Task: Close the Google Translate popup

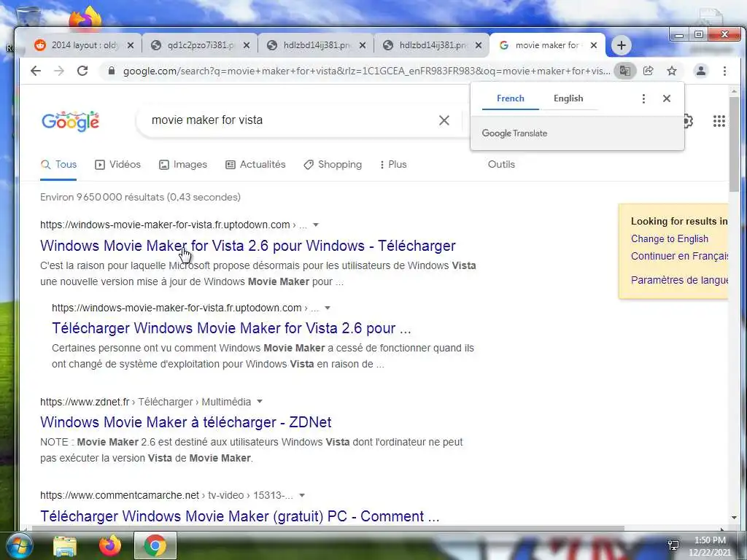Action: pyautogui.click(x=667, y=98)
